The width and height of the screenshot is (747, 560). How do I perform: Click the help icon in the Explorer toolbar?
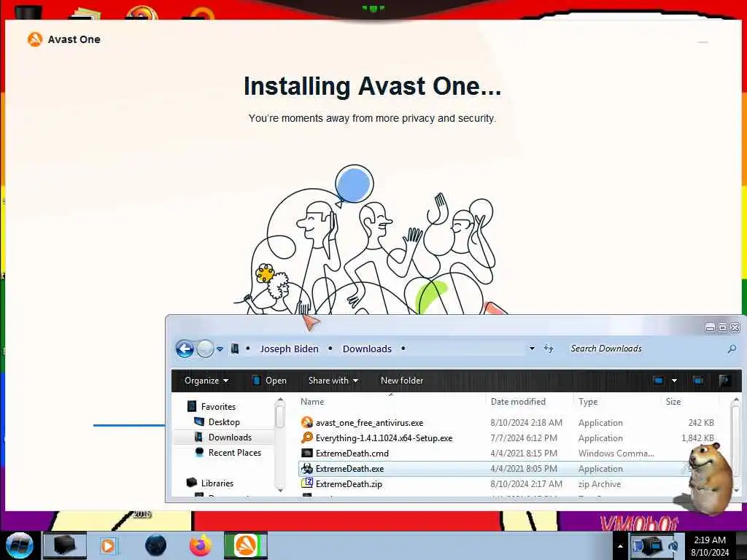(x=724, y=381)
